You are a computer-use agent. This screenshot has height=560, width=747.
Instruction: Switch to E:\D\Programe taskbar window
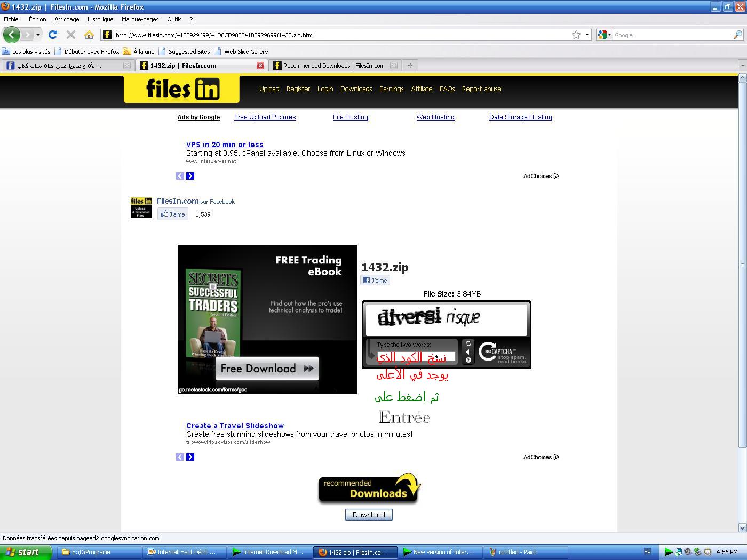click(x=99, y=552)
